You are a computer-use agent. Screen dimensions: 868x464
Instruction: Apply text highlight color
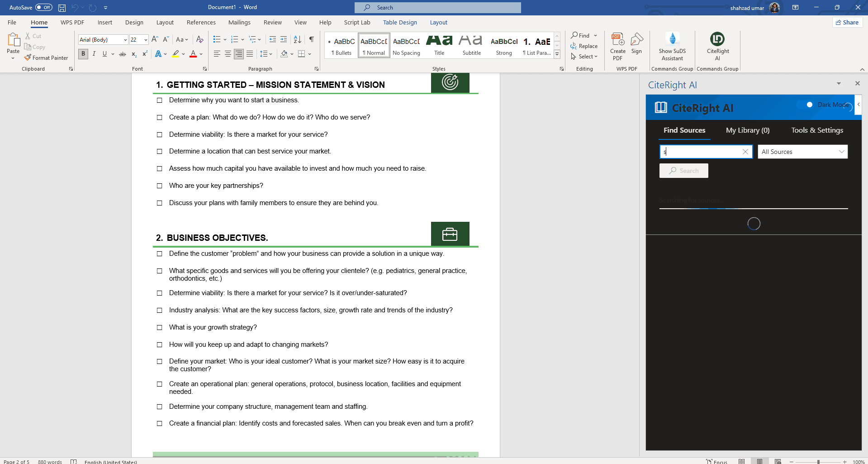pos(175,54)
